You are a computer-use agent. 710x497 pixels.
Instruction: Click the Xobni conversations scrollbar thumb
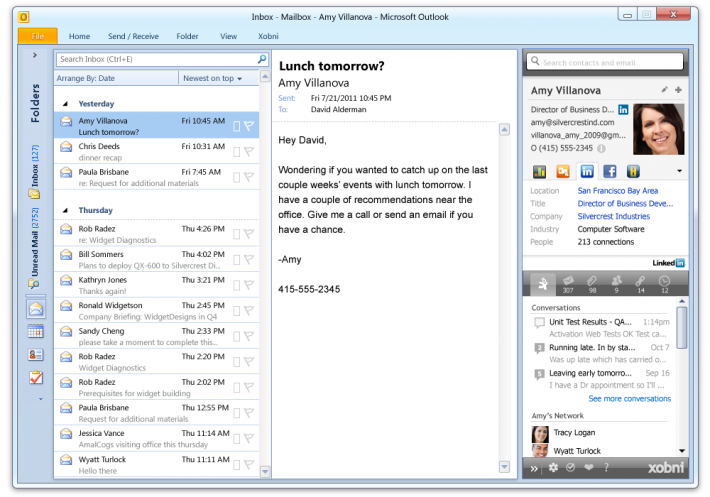[x=681, y=328]
